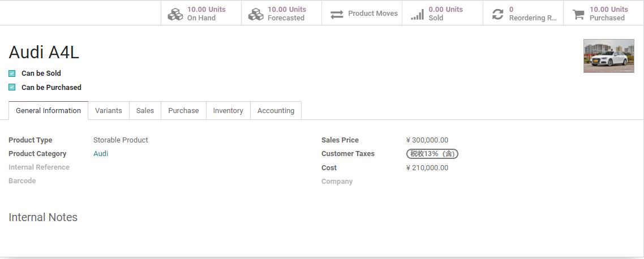Image resolution: width=644 pixels, height=259 pixels.
Task: Click the Customer Taxes label
Action: (348, 153)
